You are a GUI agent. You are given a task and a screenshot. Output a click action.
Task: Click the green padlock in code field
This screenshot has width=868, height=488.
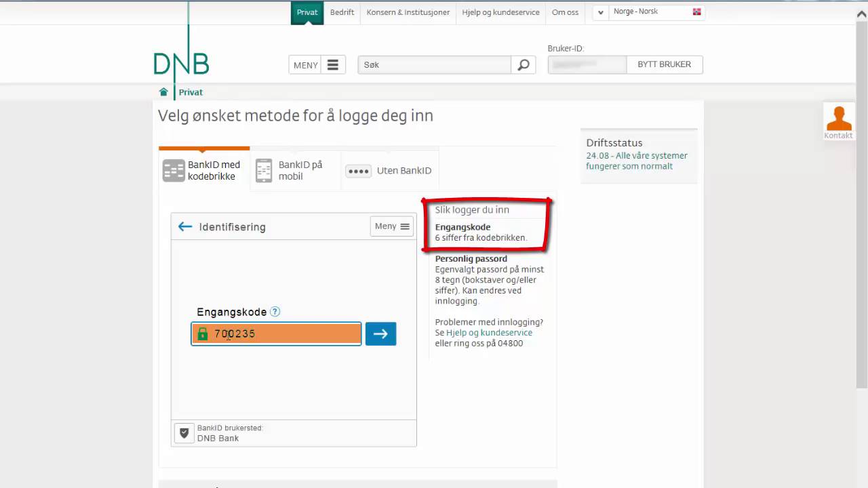coord(202,333)
